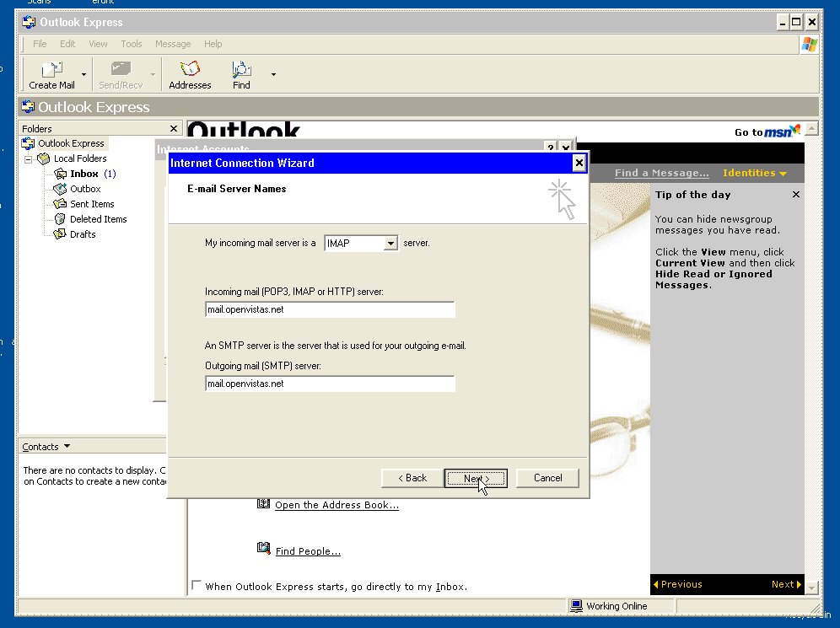Click the Outbox folder icon
This screenshot has height=628, width=840.
click(60, 189)
